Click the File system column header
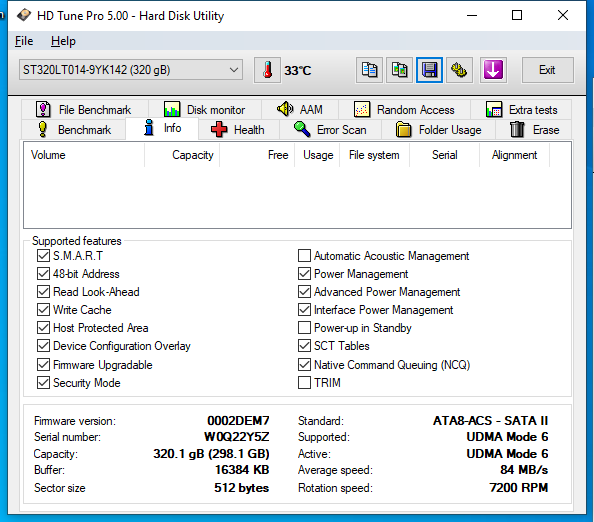 (x=374, y=155)
